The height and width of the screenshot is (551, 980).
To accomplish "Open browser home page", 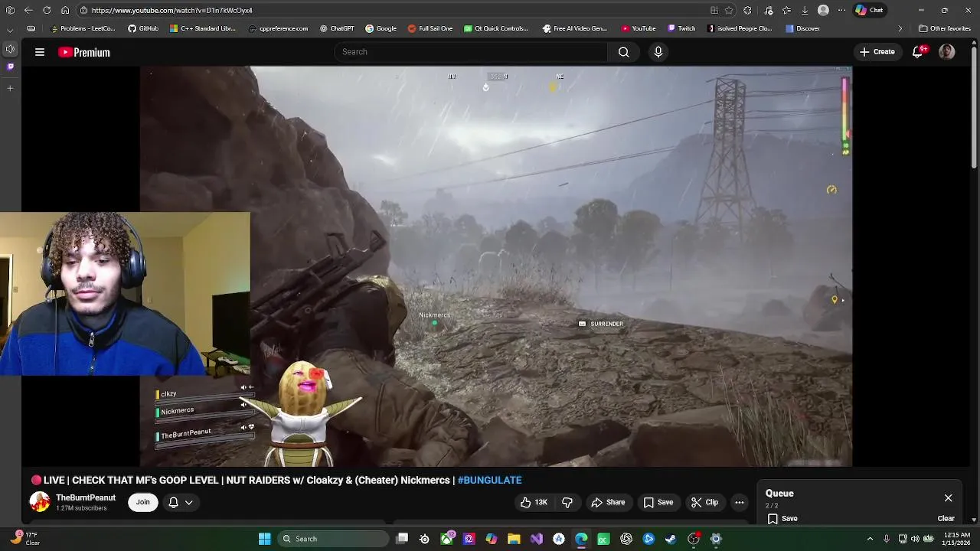I will click(x=65, y=10).
